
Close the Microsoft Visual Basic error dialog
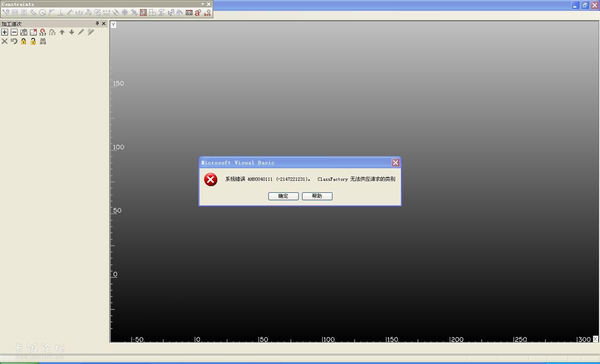pos(395,163)
